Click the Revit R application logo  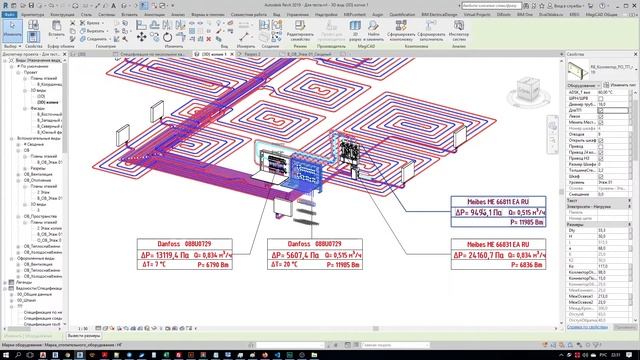(5, 6)
